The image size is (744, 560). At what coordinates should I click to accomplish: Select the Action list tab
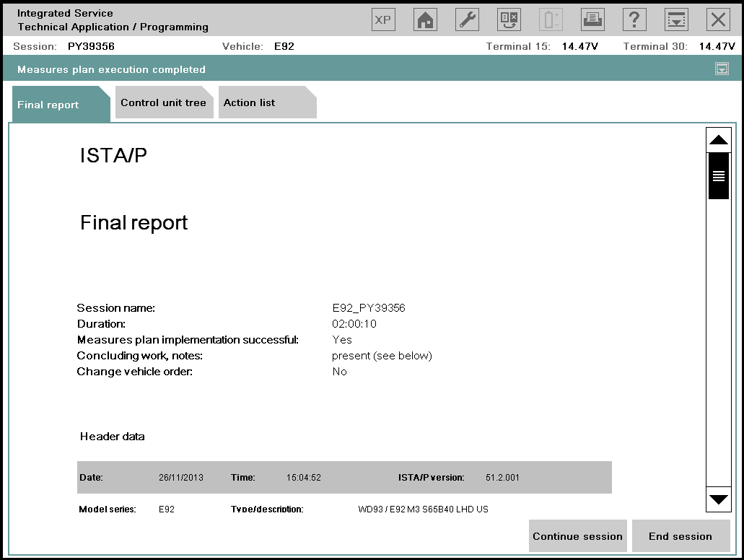click(x=250, y=102)
